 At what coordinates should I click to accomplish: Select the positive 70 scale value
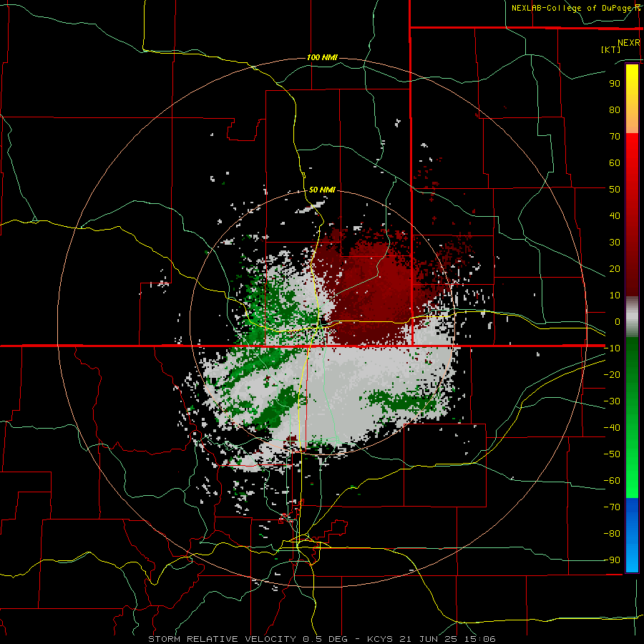pos(615,137)
